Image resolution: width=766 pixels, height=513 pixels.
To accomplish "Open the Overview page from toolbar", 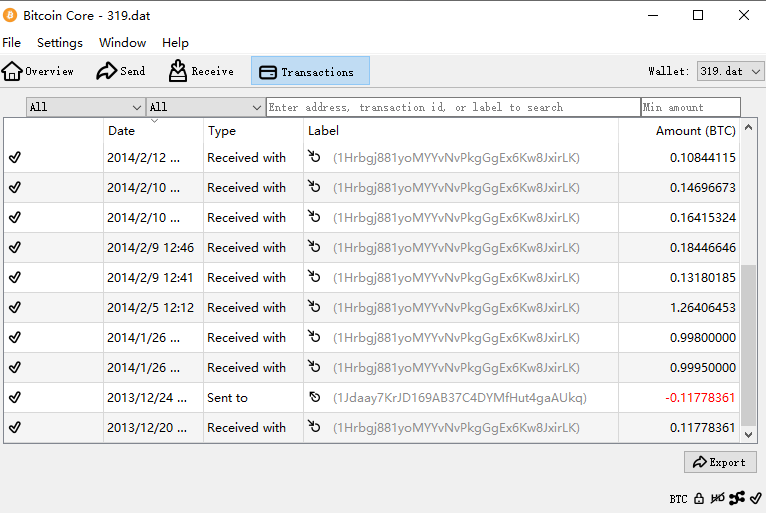I will point(38,71).
